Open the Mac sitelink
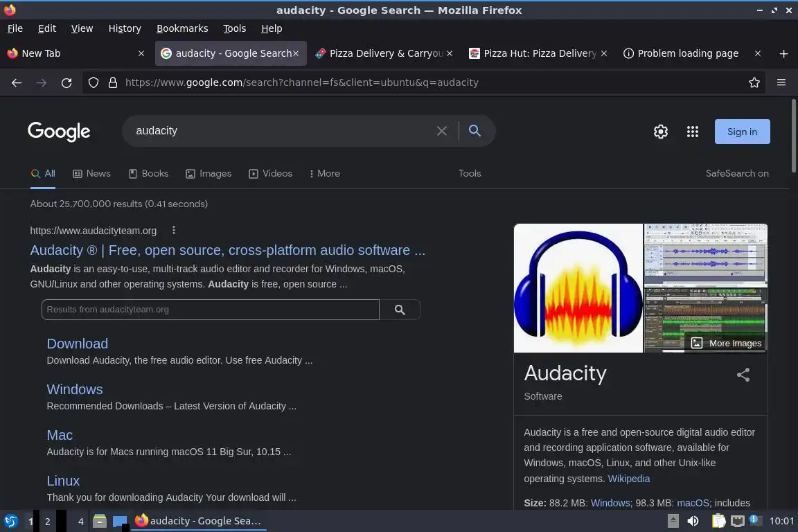This screenshot has width=798, height=532. point(60,435)
